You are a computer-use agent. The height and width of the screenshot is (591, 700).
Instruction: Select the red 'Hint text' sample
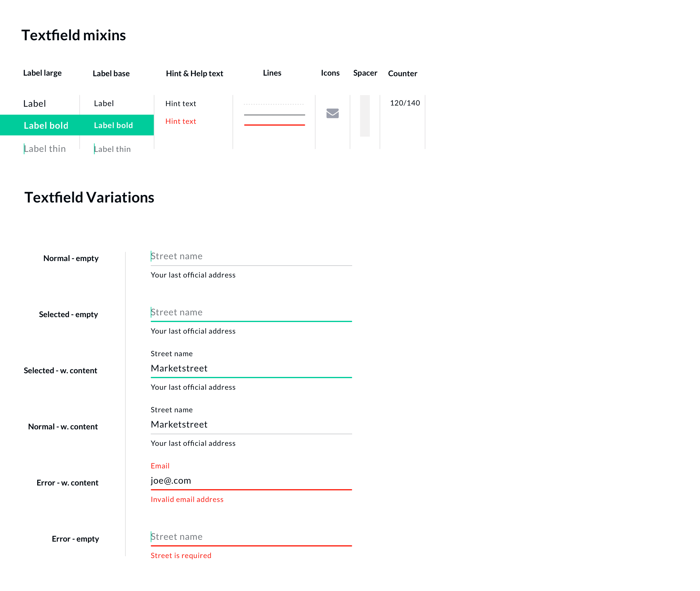click(181, 121)
